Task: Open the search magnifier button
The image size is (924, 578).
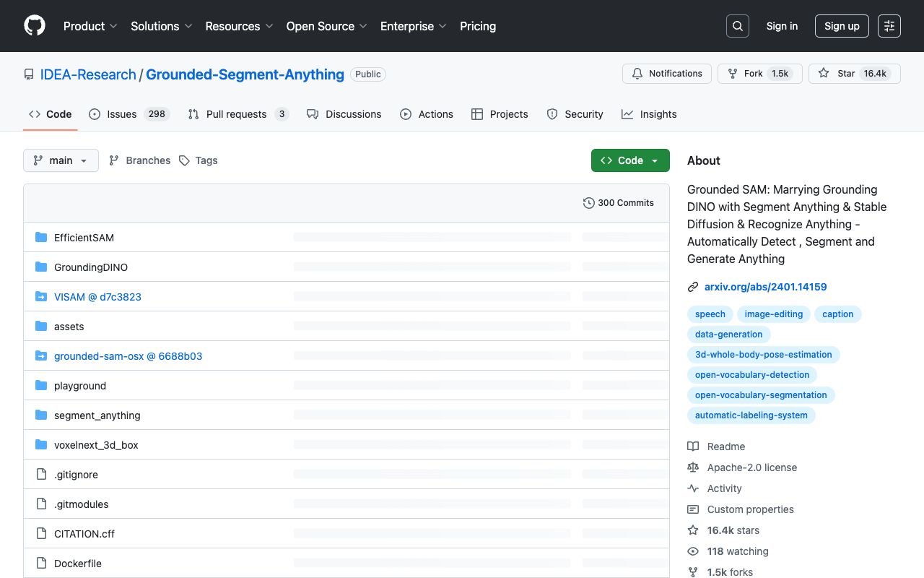Action: click(738, 26)
